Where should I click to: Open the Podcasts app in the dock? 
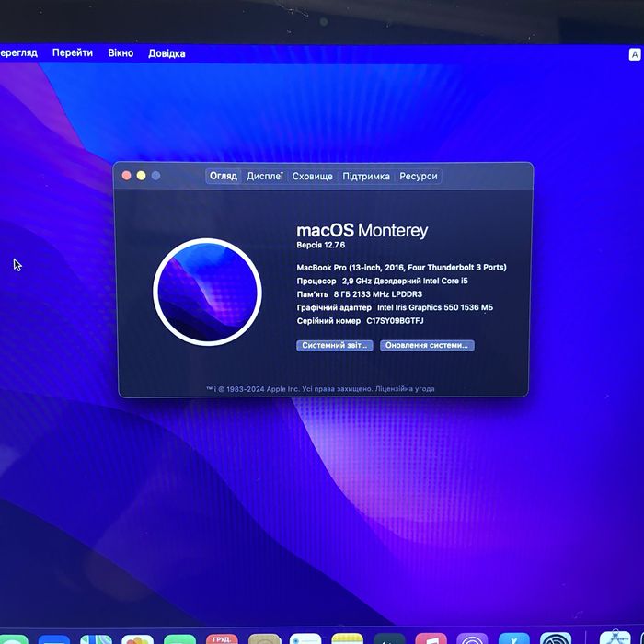click(472, 638)
